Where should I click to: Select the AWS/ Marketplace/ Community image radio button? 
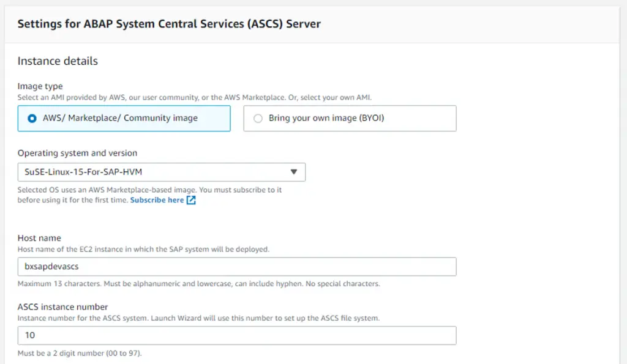[32, 118]
